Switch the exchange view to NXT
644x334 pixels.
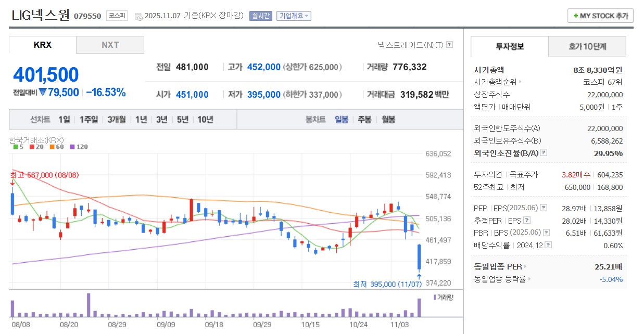pos(110,44)
